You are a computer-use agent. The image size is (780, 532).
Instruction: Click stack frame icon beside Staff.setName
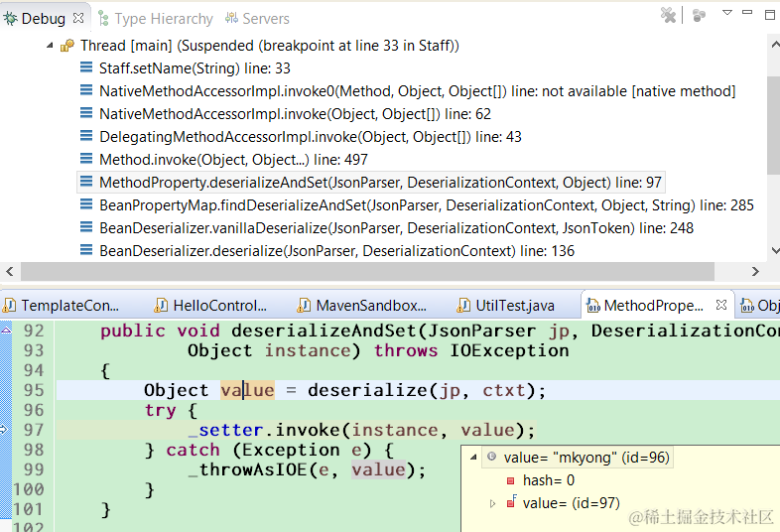coord(86,67)
